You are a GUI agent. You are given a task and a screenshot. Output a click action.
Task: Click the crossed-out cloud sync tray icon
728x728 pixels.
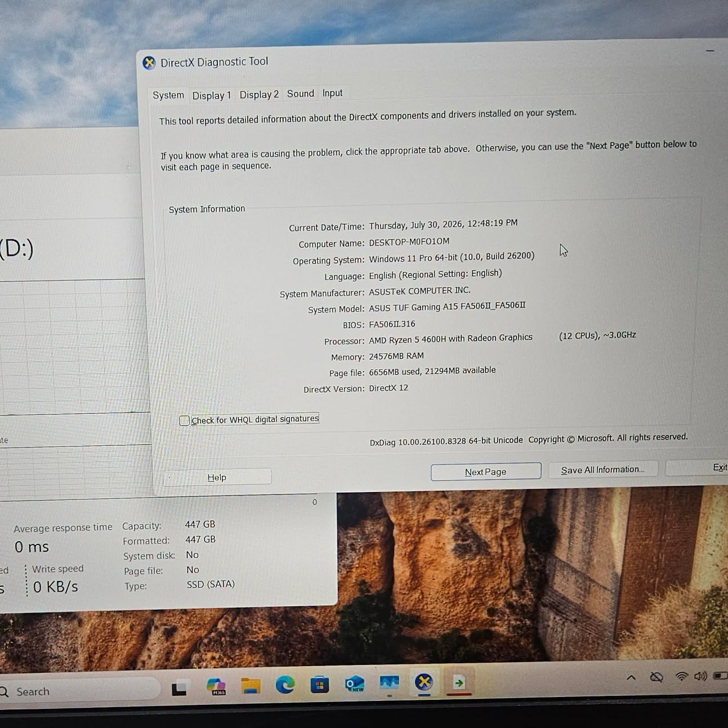point(656,677)
